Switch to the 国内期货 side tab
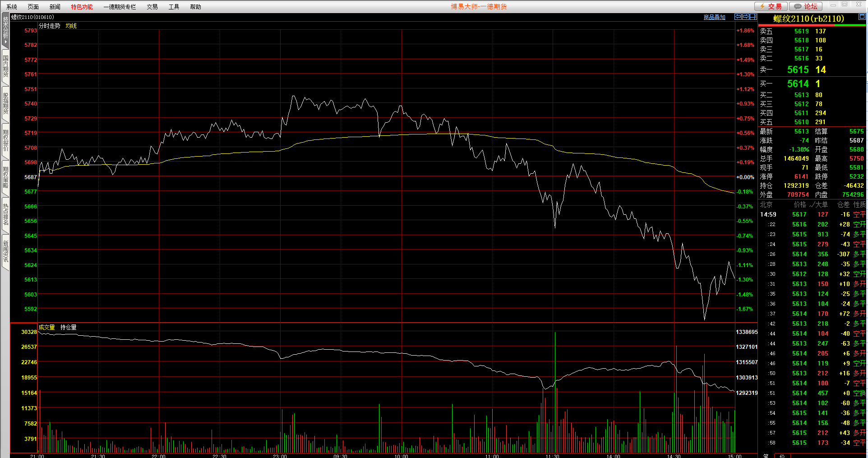Viewport: 868px width, 458px height. [x=5, y=66]
